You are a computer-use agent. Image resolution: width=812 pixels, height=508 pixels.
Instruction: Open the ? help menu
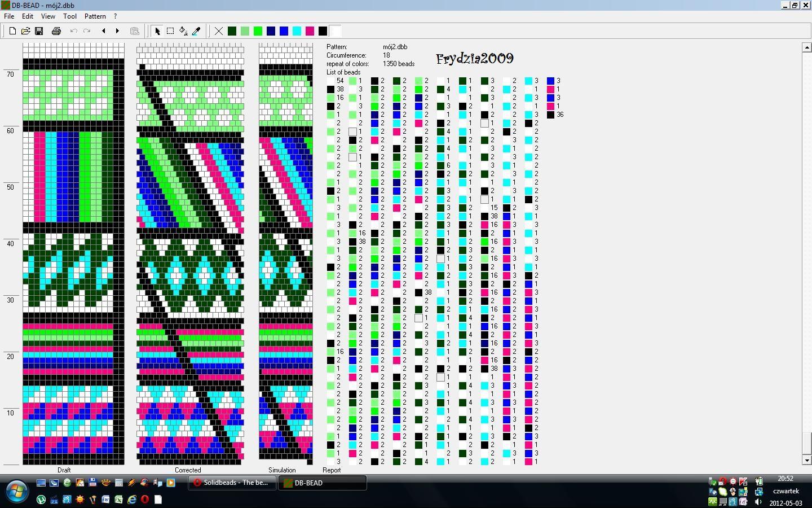pos(115,16)
